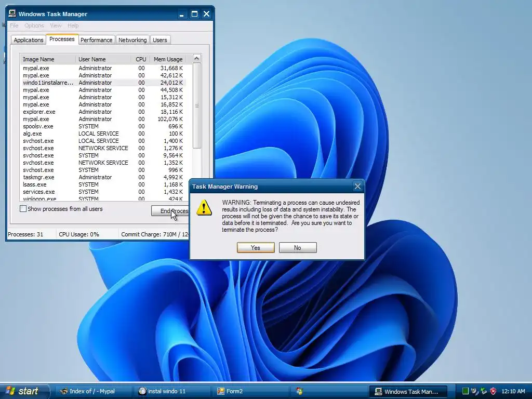Select the lsass.exe process
The image size is (532, 399).
pyautogui.click(x=103, y=184)
